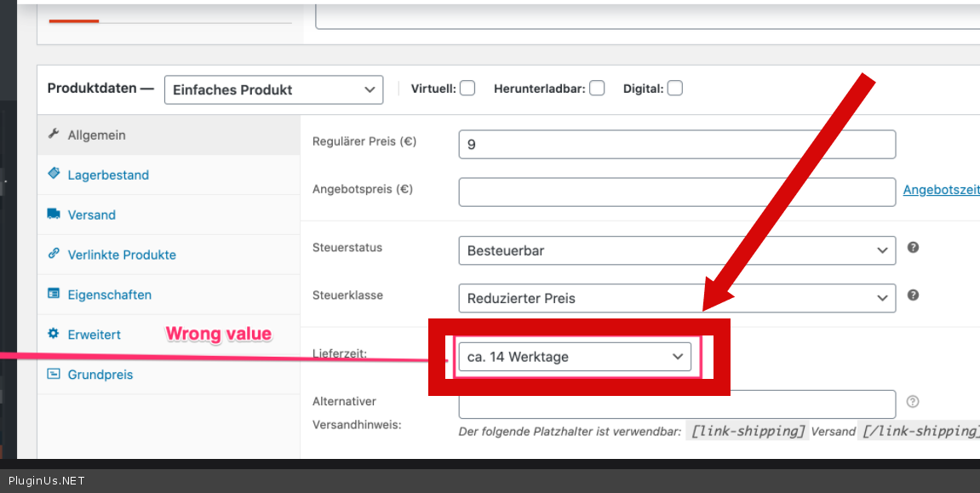Click the Eigenschaften list icon
This screenshot has height=493, width=980.
(54, 294)
